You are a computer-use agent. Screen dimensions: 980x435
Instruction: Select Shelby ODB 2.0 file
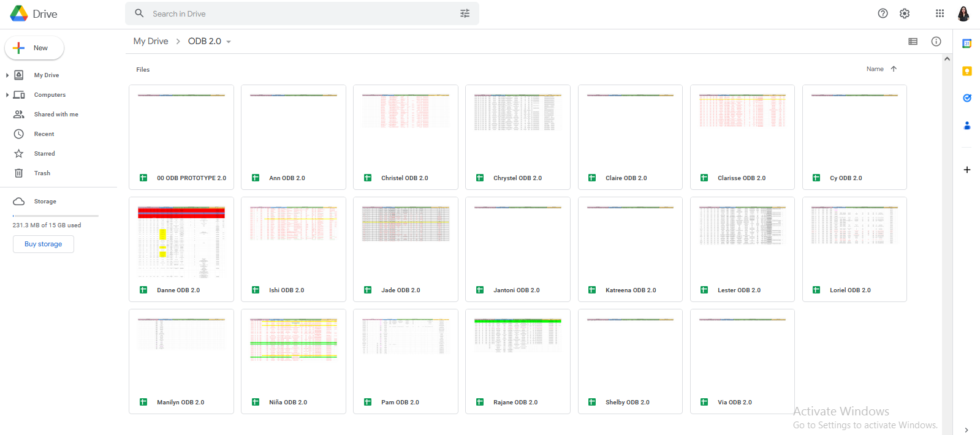pos(630,361)
